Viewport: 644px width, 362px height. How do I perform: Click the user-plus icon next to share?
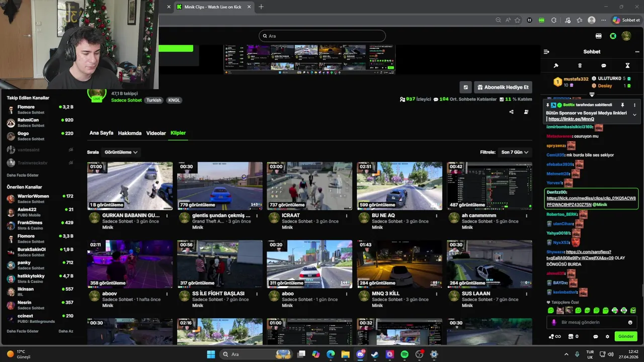pos(526,112)
